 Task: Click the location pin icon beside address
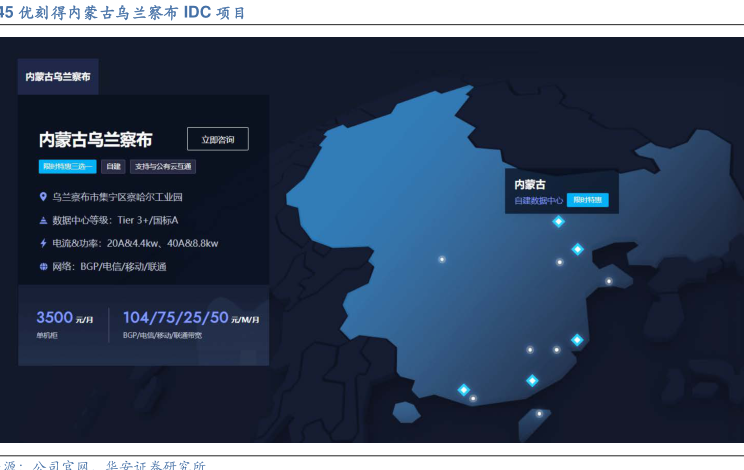coord(43,197)
